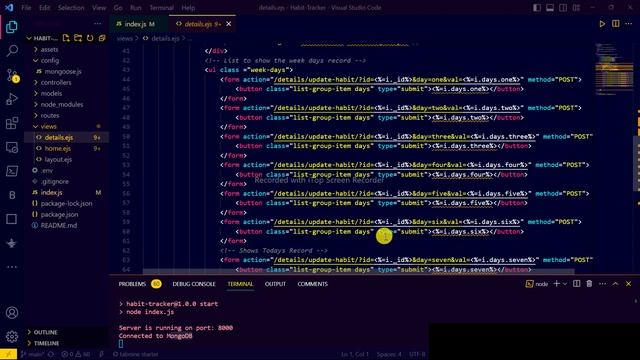640x360 pixels.
Task: Open the Manage gear icon
Action: [x=11, y=336]
